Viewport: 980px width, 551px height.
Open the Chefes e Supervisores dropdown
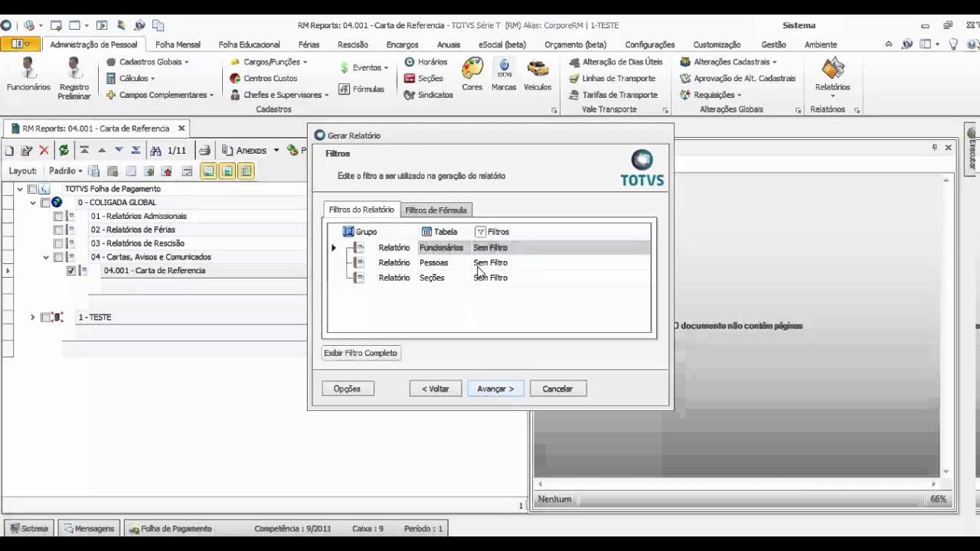click(279, 95)
